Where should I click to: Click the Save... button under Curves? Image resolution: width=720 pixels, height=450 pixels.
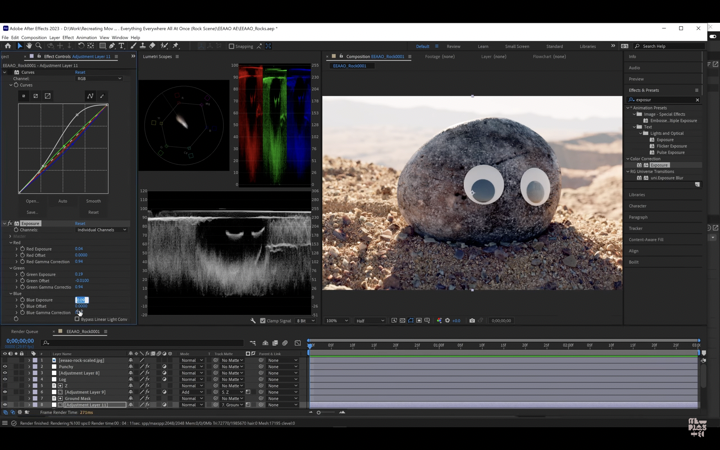[32, 212]
